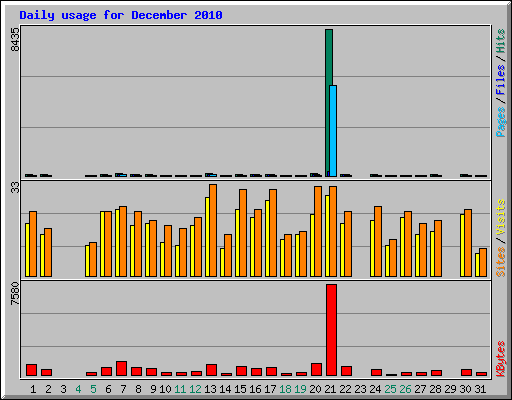The width and height of the screenshot is (512, 400).
Task: Click the green day label 4
Action: tap(78, 389)
